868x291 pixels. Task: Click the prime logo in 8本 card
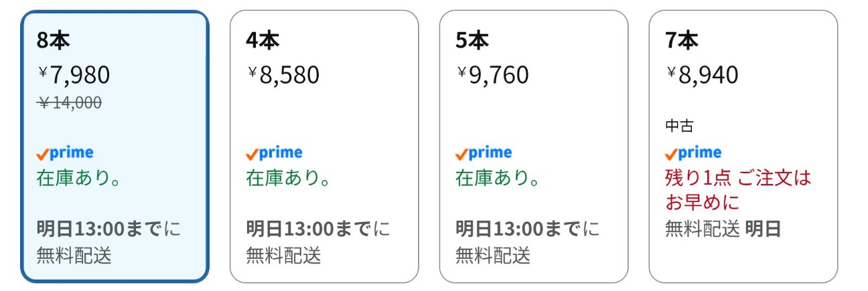click(65, 153)
